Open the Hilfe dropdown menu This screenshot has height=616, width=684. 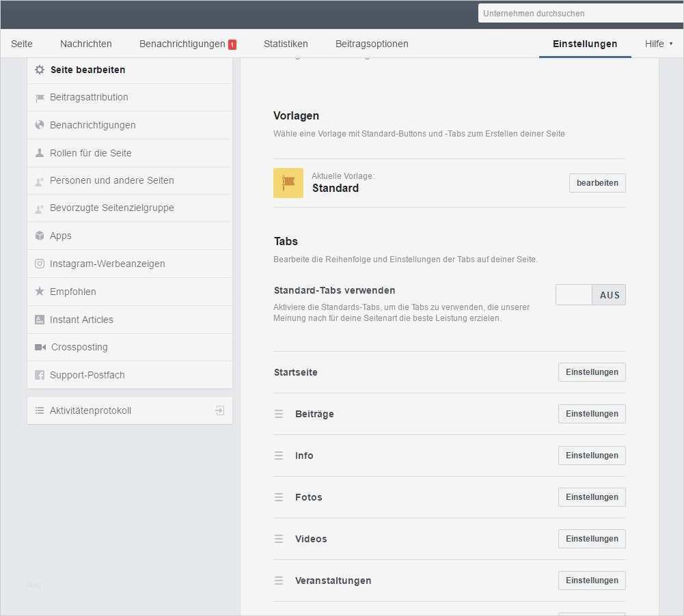click(659, 44)
